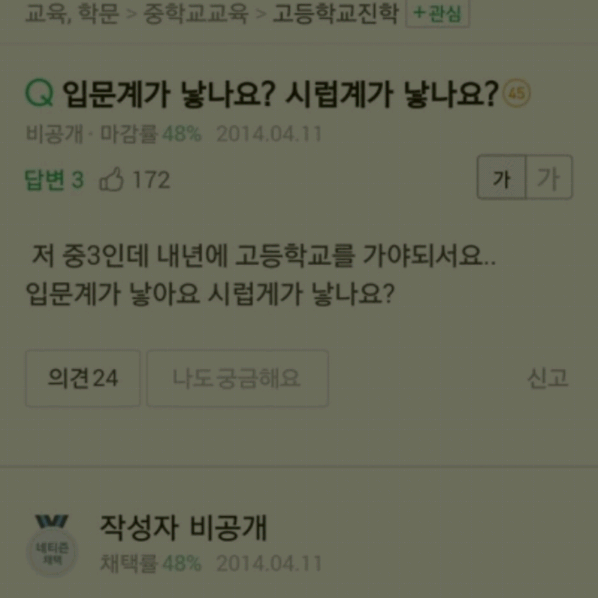Select the smaller 가 font size
The image size is (598, 598).
pos(502,177)
